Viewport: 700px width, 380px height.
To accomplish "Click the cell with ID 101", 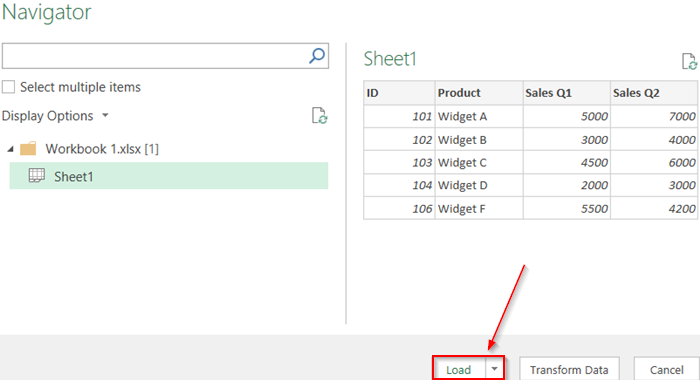I will click(399, 117).
